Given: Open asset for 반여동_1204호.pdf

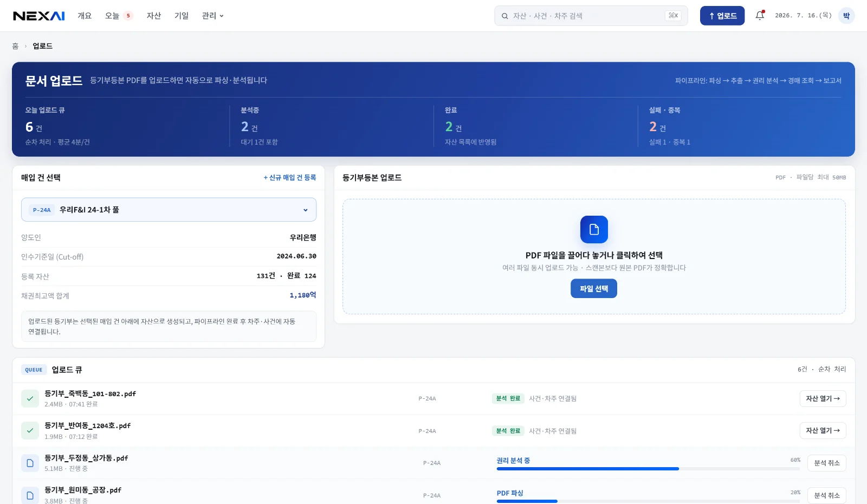Looking at the screenshot, I should 823,431.
